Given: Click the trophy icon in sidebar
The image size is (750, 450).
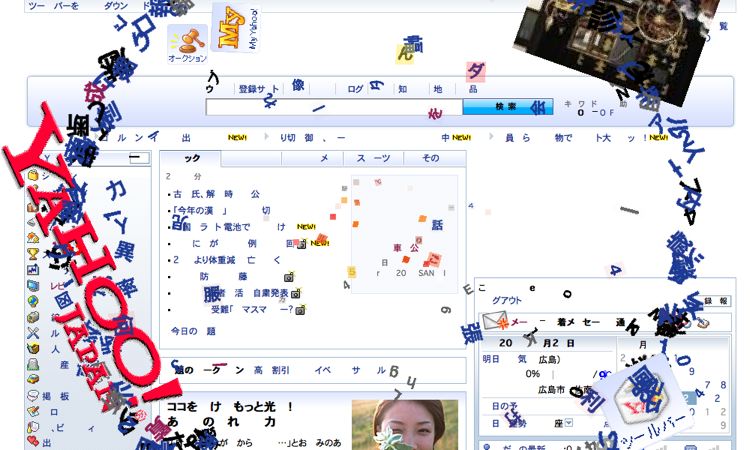Looking at the screenshot, I should pos(33,254).
